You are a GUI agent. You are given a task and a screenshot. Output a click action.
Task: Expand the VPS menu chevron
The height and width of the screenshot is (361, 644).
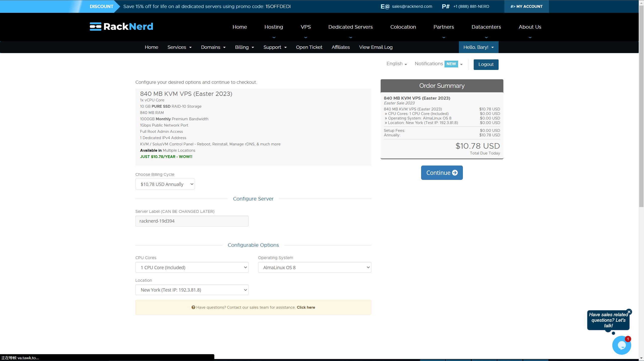306,37
